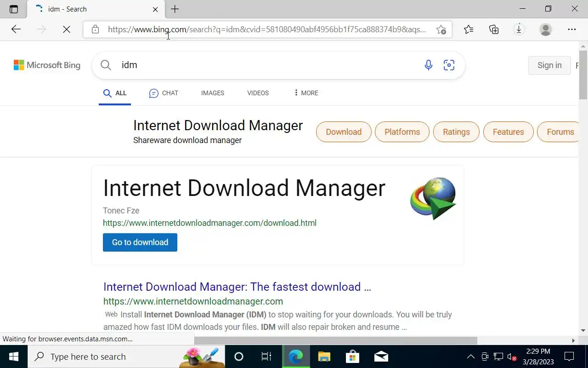Open a new browser tab
Screen dimensions: 588x368
[x=175, y=9]
